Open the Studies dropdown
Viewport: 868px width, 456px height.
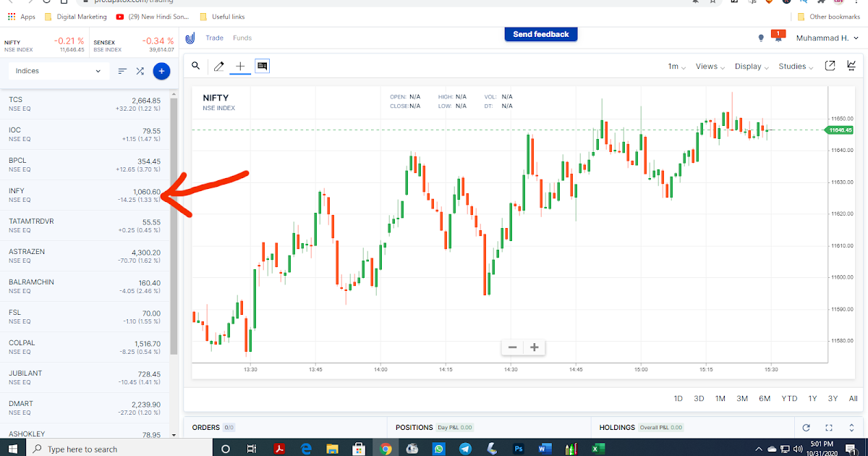795,66
